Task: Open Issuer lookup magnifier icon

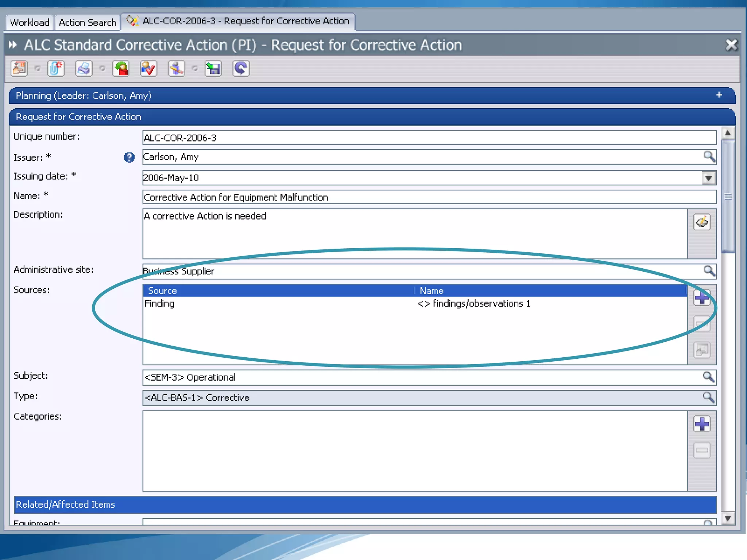Action: tap(709, 157)
